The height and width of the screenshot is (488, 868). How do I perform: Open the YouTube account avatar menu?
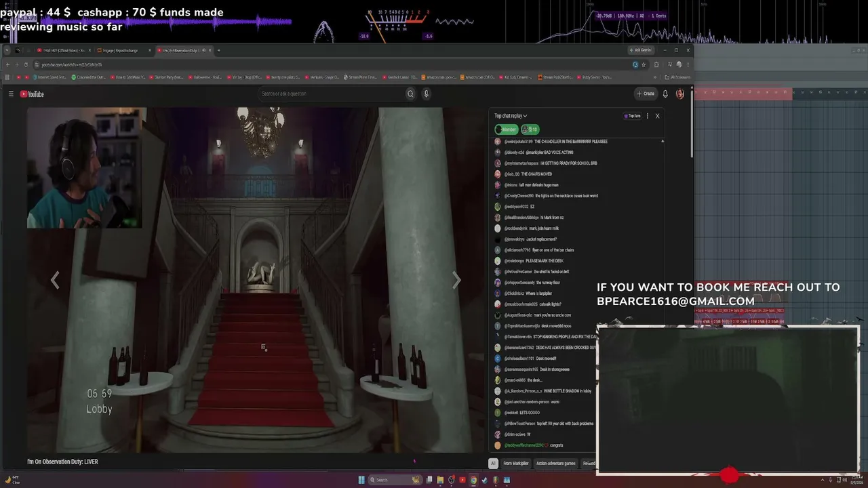pyautogui.click(x=680, y=94)
